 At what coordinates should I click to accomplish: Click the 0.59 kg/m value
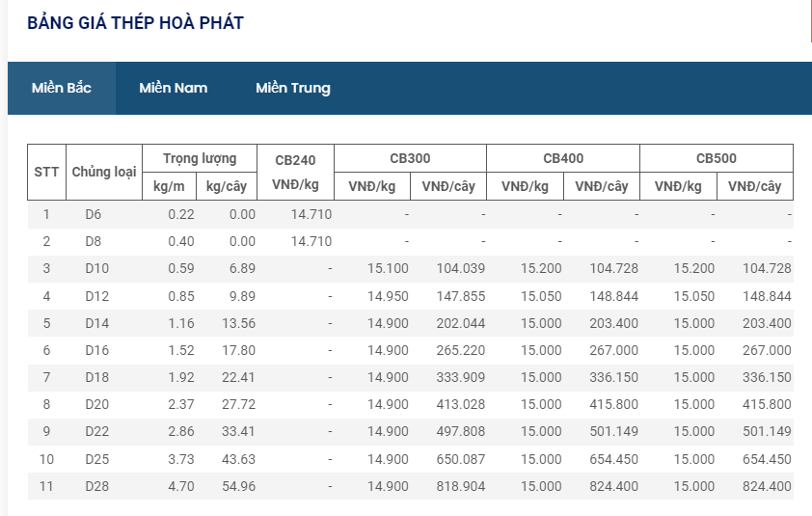click(181, 268)
